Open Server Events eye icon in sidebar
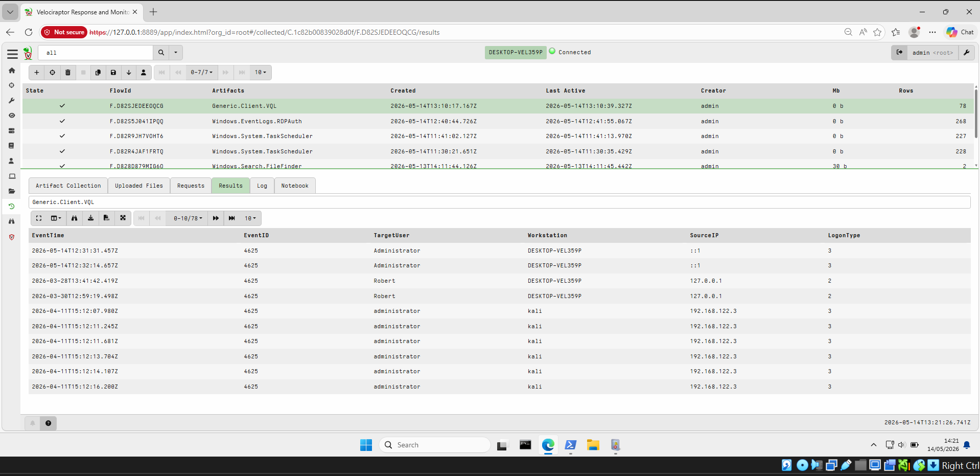 tap(12, 116)
